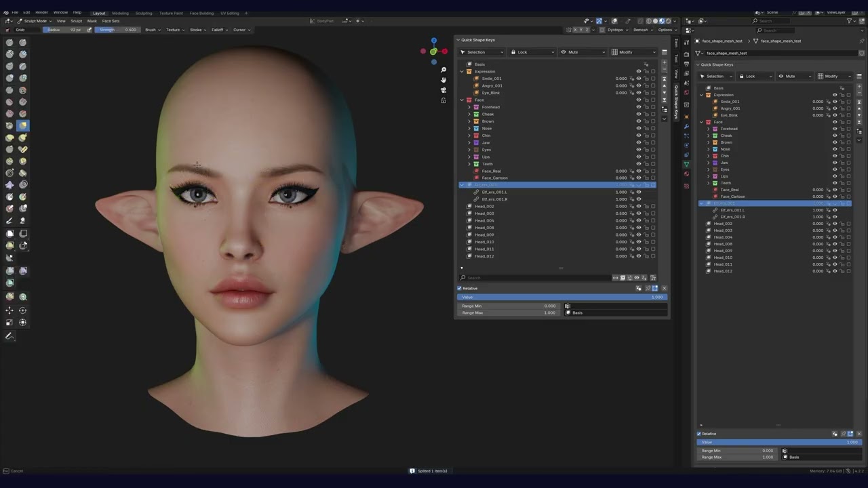Toggle visibility eye for Head_003 in viewport panel
The height and width of the screenshot is (488, 868).
click(639, 213)
